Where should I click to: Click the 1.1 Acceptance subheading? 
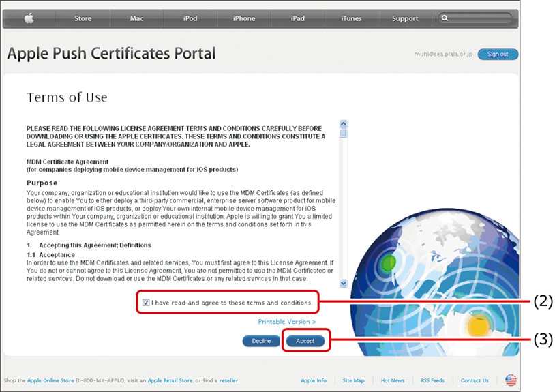click(x=50, y=255)
